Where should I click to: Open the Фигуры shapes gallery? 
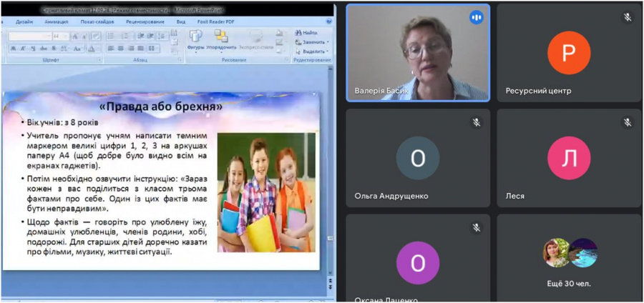click(x=196, y=42)
